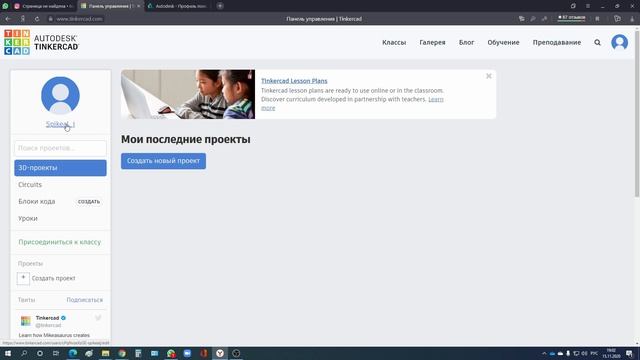Click the plus icon for Создать проект
The image size is (640, 360).
23,278
